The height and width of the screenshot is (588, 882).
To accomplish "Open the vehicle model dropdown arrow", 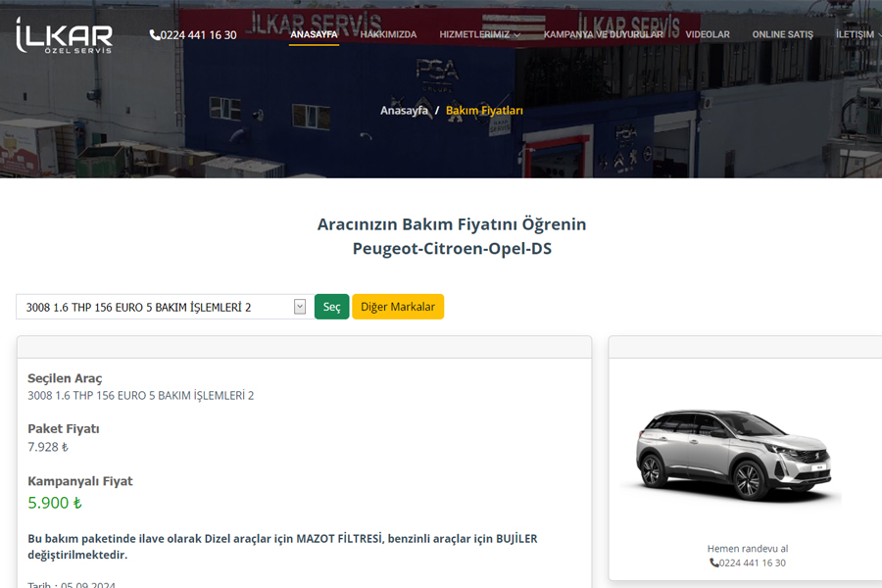I will 300,307.
